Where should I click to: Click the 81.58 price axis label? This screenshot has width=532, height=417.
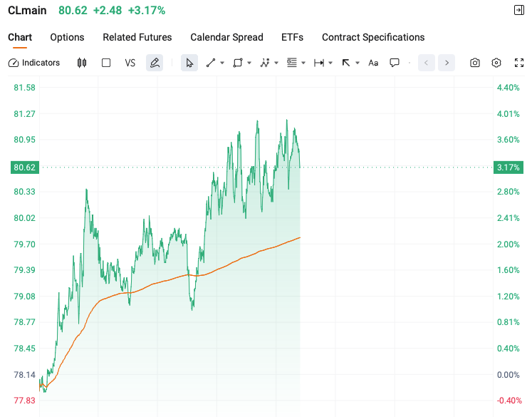click(24, 88)
